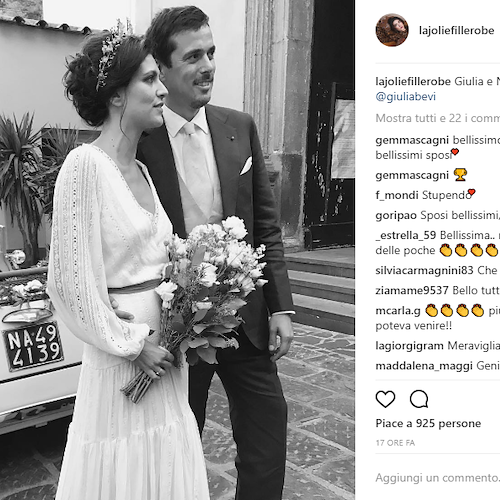Open the @giuliabevi mention link
Screen dimensions: 500x500
click(406, 97)
